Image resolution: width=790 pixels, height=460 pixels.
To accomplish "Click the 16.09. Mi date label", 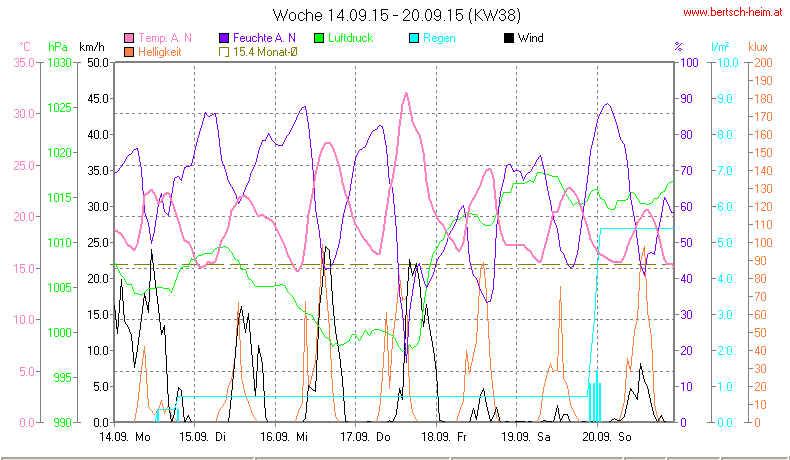I will tap(284, 437).
